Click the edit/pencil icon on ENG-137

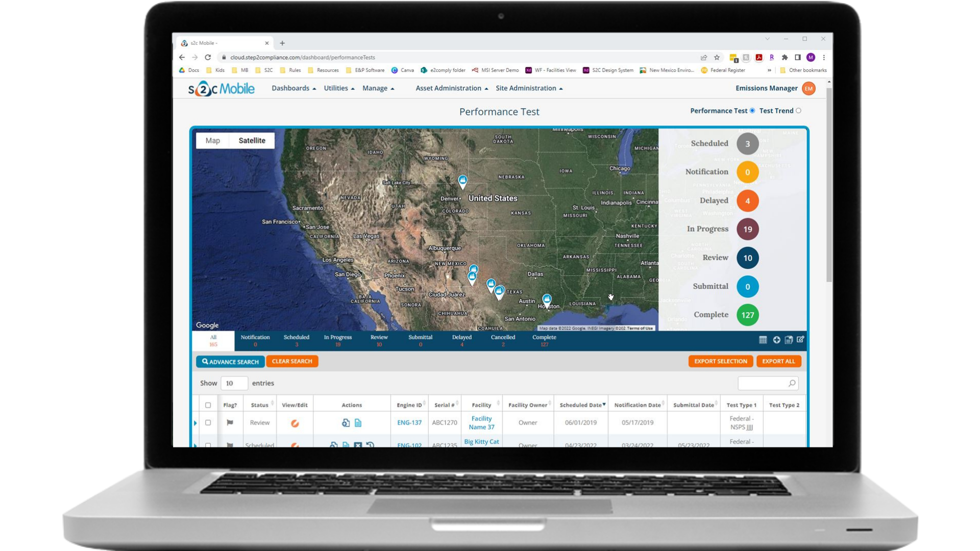coord(294,422)
